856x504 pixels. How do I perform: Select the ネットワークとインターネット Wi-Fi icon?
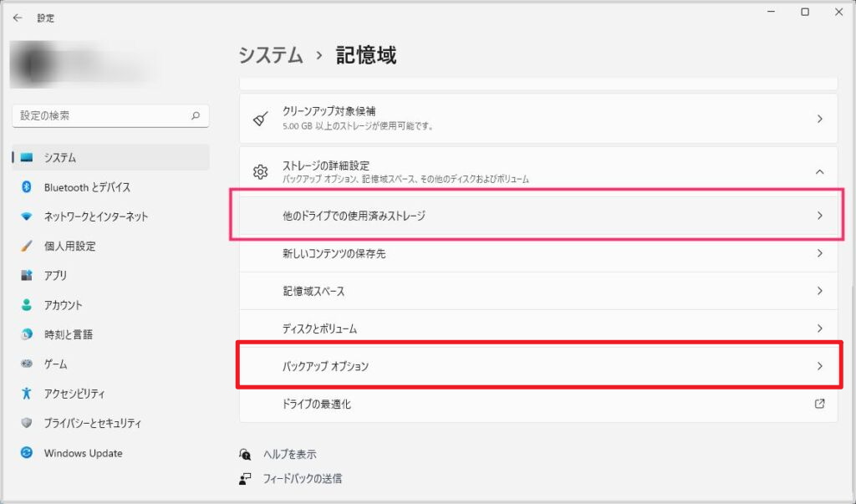(x=27, y=216)
